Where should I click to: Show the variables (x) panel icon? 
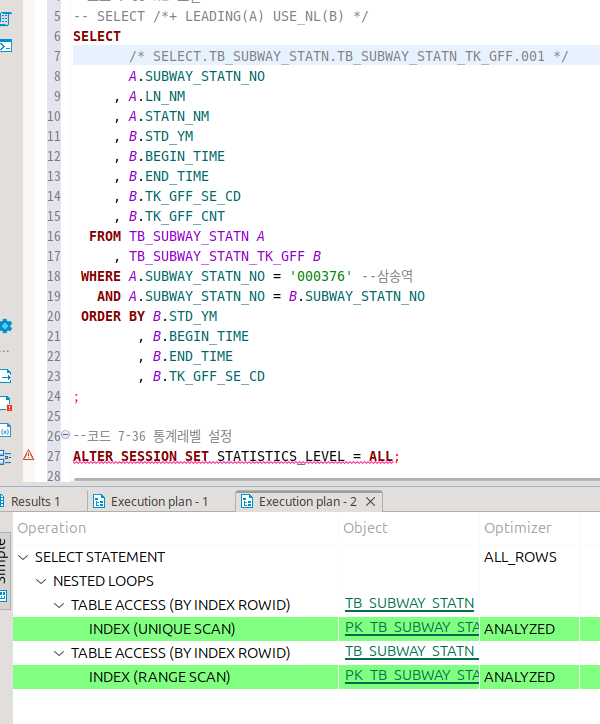(5, 431)
